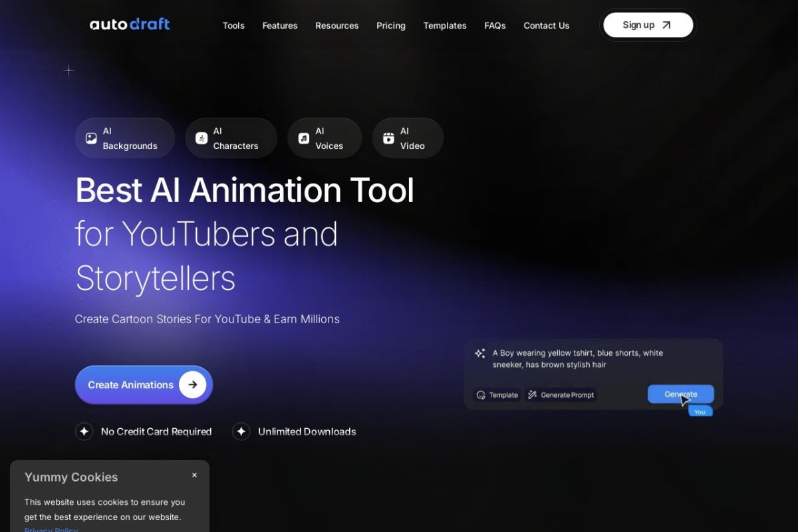This screenshot has height=532, width=798.
Task: Expand the Features menu
Action: click(280, 25)
